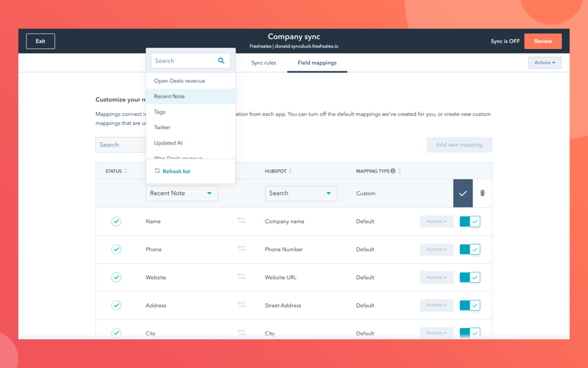Click the sync direction arrows for Name row
This screenshot has width=588, height=368.
pos(242,221)
